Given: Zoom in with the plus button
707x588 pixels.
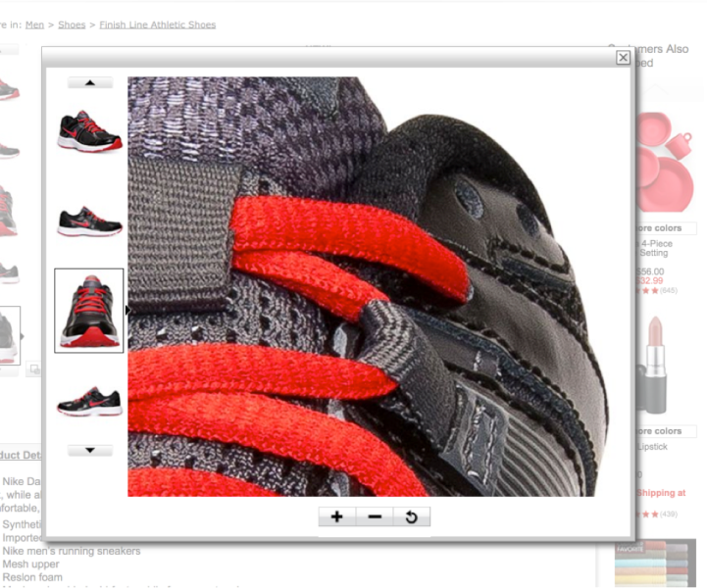Looking at the screenshot, I should pyautogui.click(x=336, y=516).
